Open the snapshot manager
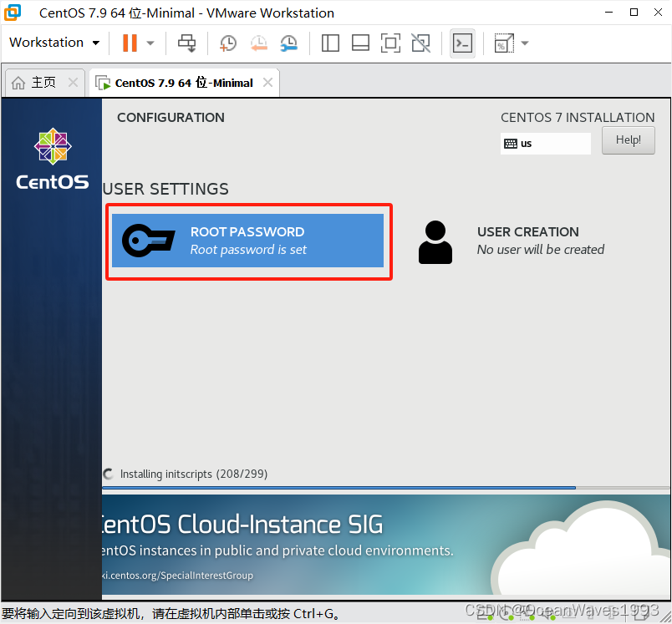 (x=289, y=43)
